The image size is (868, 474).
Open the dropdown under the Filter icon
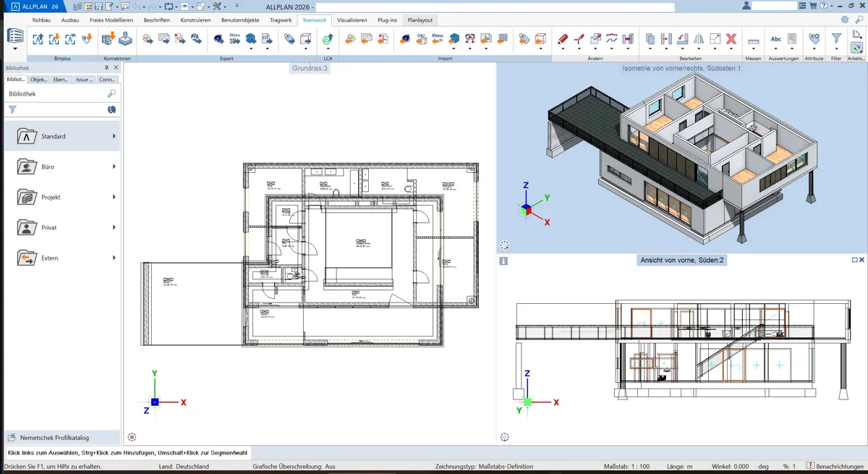point(836,48)
